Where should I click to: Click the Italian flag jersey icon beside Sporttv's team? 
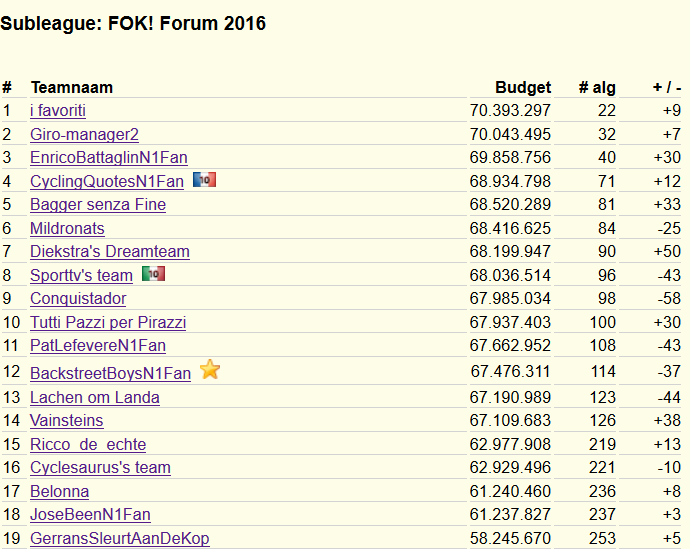154,274
